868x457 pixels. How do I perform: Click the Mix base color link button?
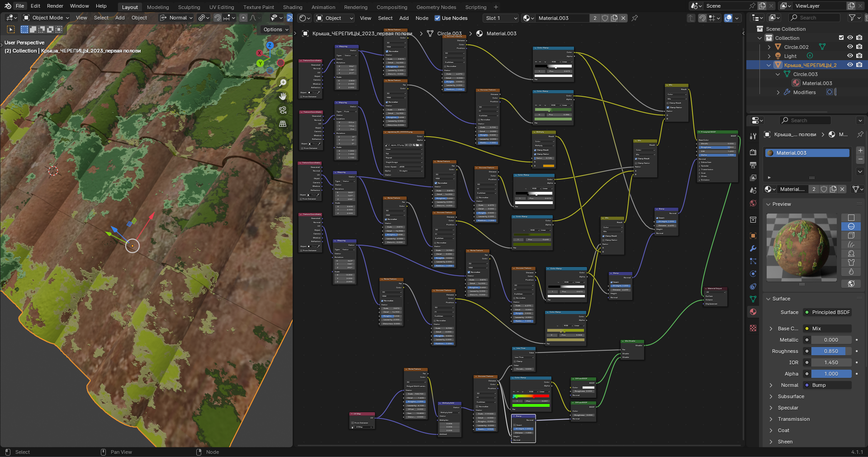coord(827,328)
